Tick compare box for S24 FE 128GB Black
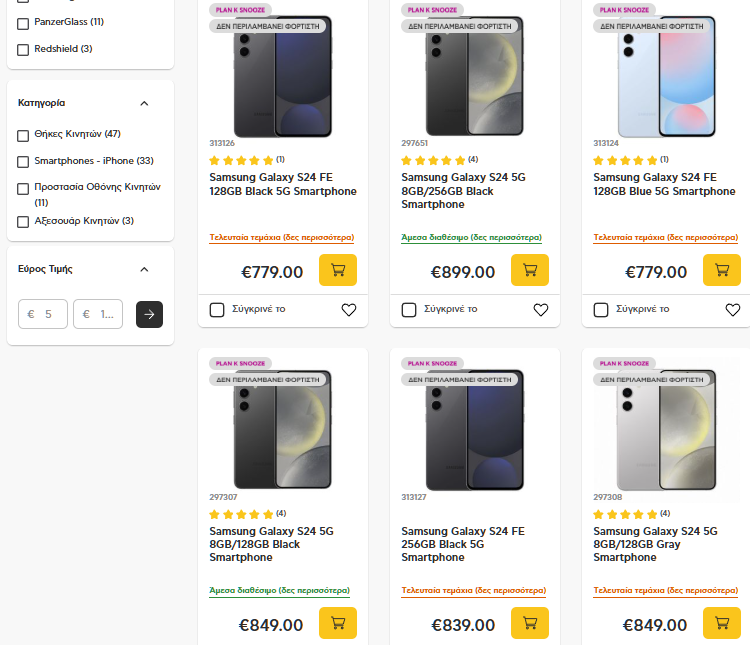Viewport: 750px width, 645px height. pyautogui.click(x=217, y=310)
